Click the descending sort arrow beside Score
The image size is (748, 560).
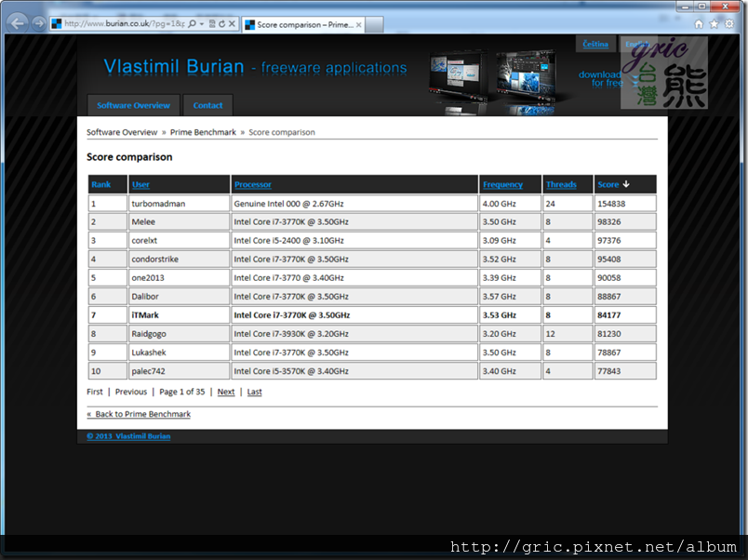626,184
